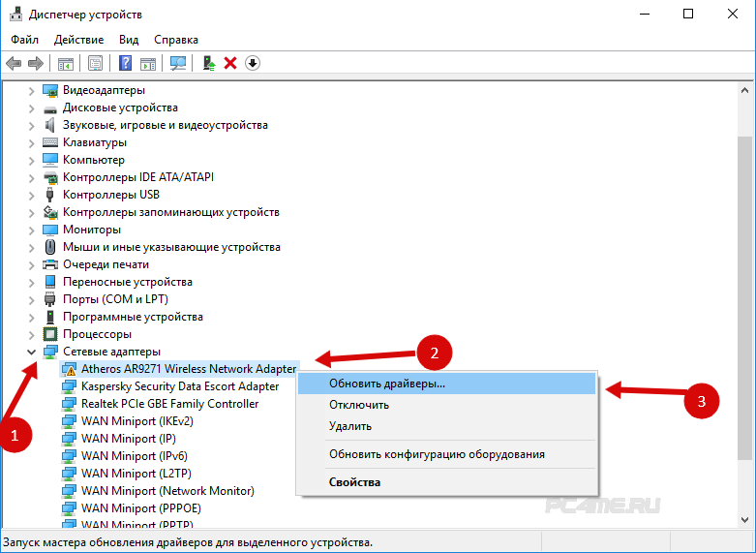This screenshot has width=756, height=553.
Task: Click the Звуковые устройства speaker icon
Action: pyautogui.click(x=50, y=125)
